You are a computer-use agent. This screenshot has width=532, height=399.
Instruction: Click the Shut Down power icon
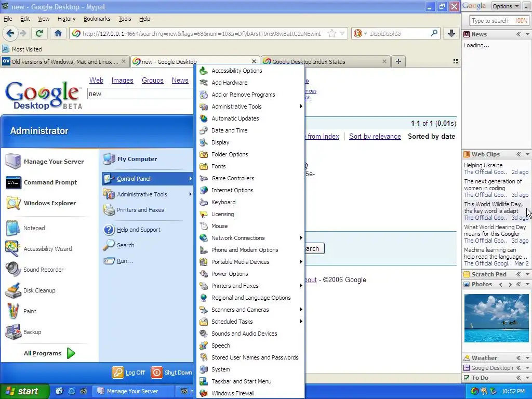[x=157, y=373]
